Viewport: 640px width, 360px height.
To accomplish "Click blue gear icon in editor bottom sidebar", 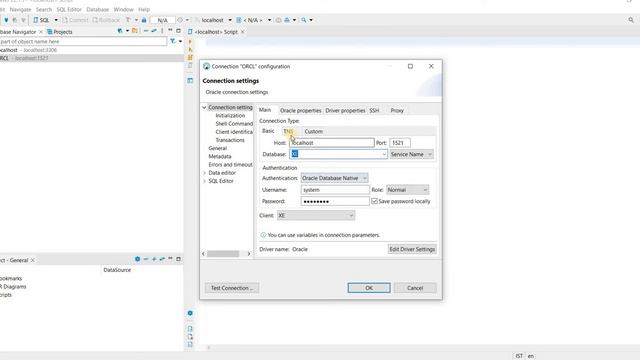I will [190, 313].
